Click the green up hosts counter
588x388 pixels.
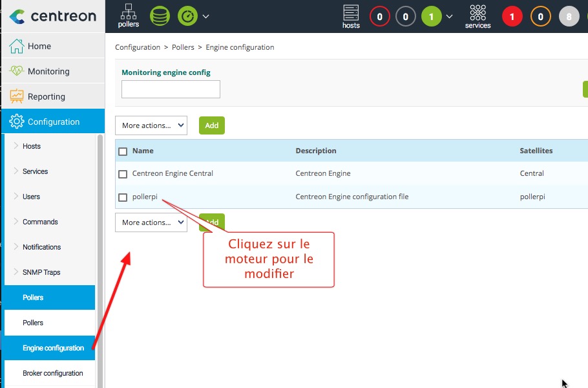click(431, 17)
